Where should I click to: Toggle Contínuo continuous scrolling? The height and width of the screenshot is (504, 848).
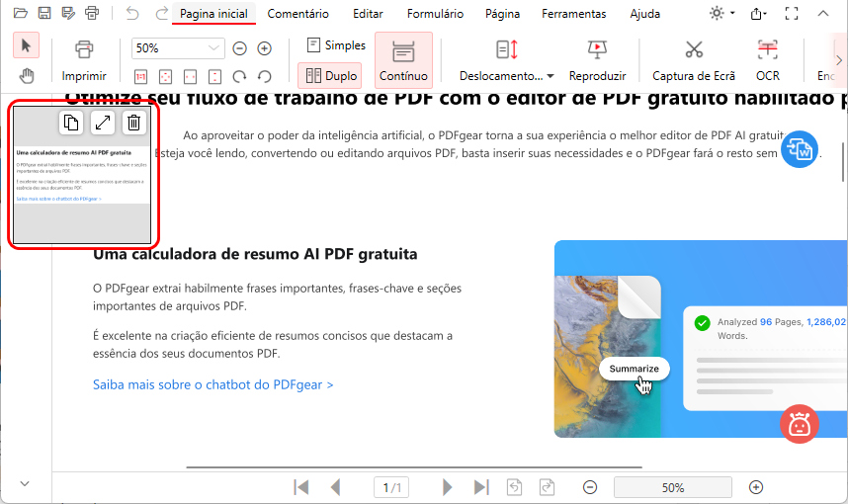tap(403, 60)
